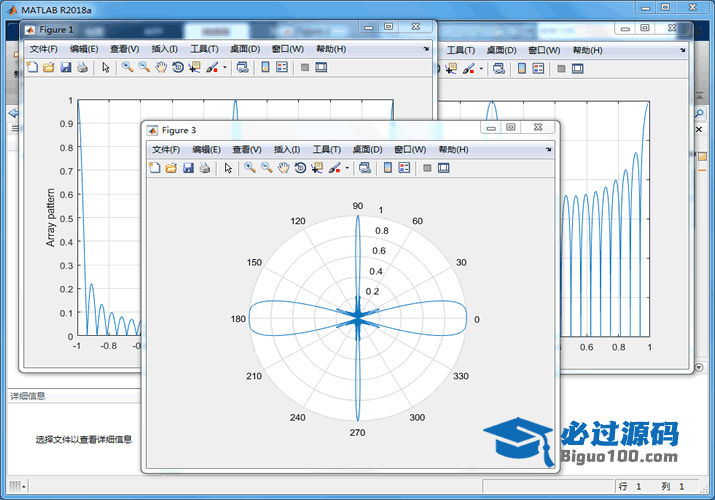Open brush dropdown arrow in Figure 1 toolbar

(225, 67)
